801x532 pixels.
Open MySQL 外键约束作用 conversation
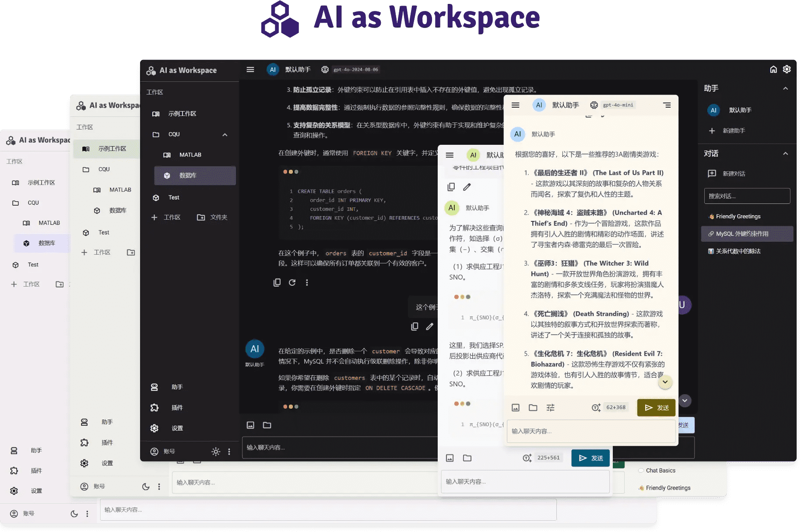coord(747,234)
